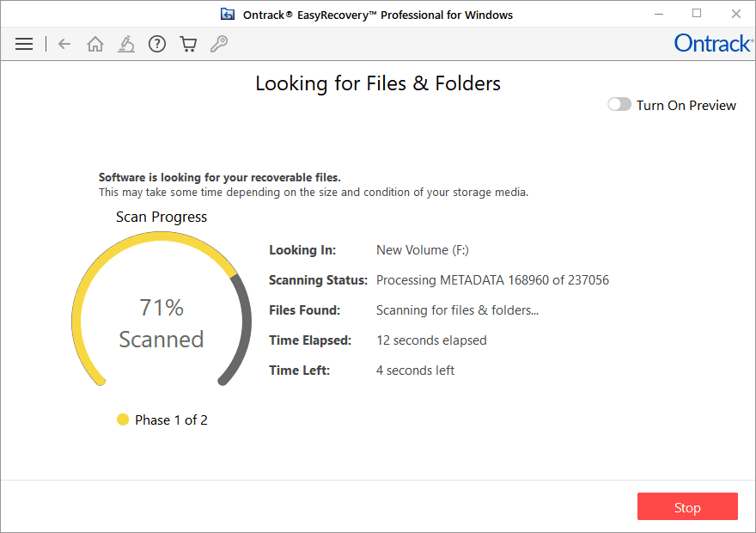Image resolution: width=756 pixels, height=533 pixels.
Task: Click the Processing METADATA status text
Action: [492, 280]
